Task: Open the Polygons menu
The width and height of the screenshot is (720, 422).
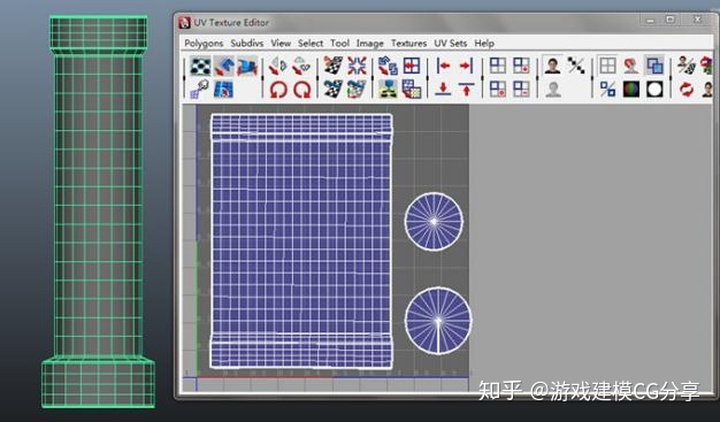Action: click(203, 43)
